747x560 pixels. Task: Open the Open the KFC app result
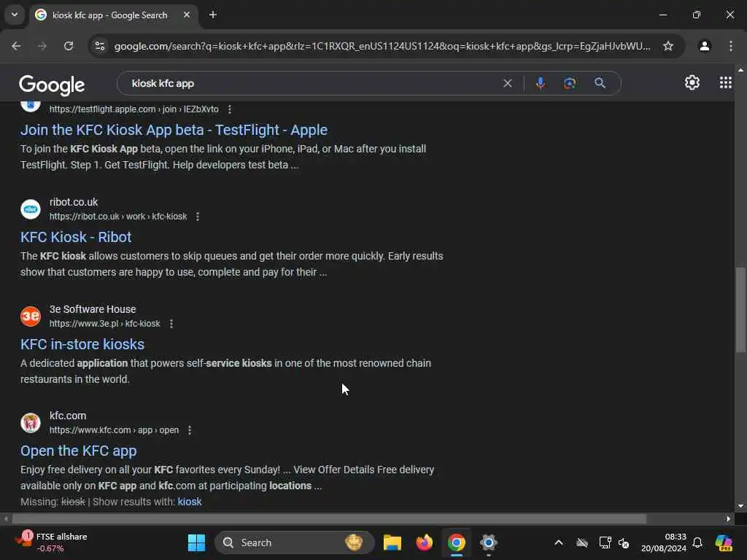[79, 451]
